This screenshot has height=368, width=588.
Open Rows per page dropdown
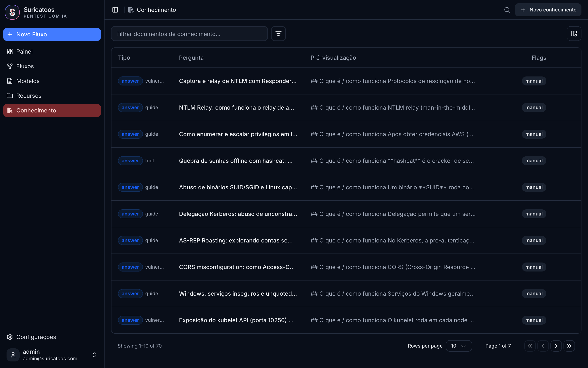pos(459,346)
